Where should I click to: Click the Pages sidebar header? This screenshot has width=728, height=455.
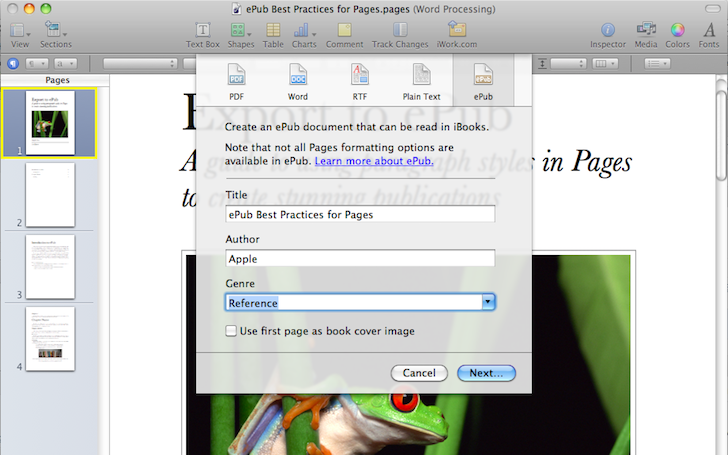(x=57, y=80)
